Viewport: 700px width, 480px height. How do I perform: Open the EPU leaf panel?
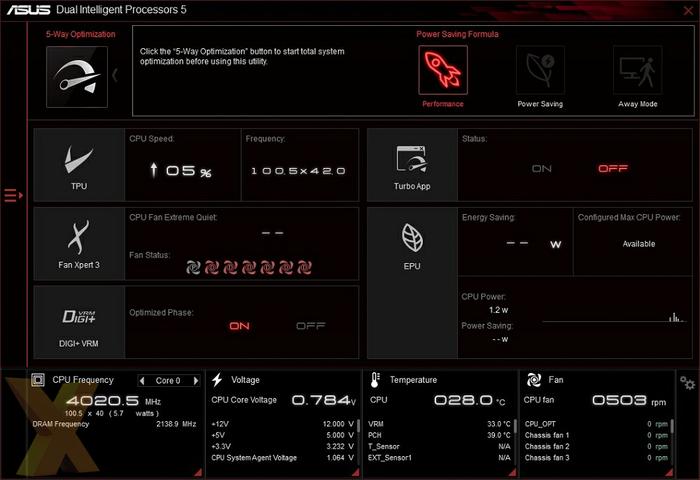[412, 283]
